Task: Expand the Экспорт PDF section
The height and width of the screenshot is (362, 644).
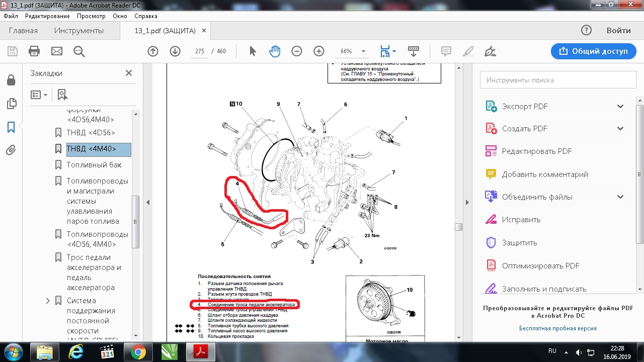Action: coord(620,107)
